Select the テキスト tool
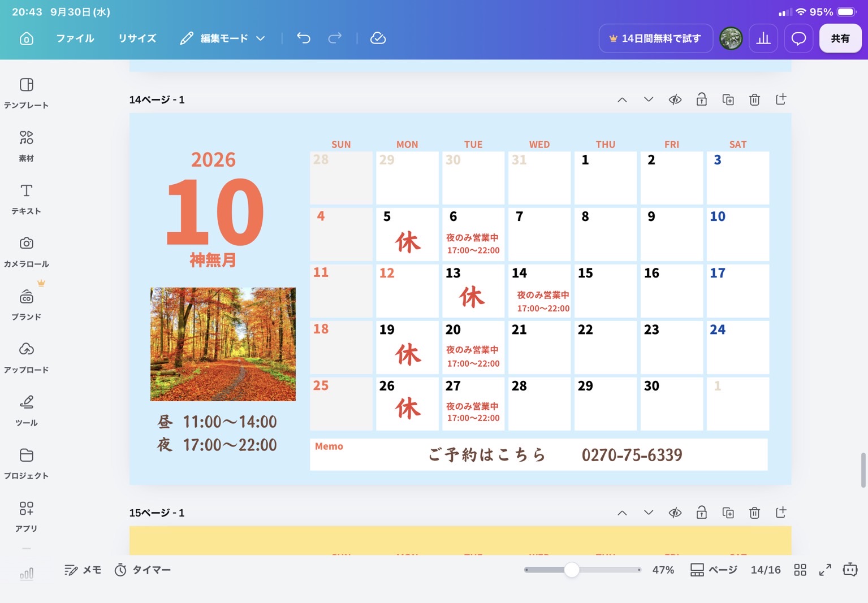Image resolution: width=868 pixels, height=603 pixels. [x=26, y=199]
